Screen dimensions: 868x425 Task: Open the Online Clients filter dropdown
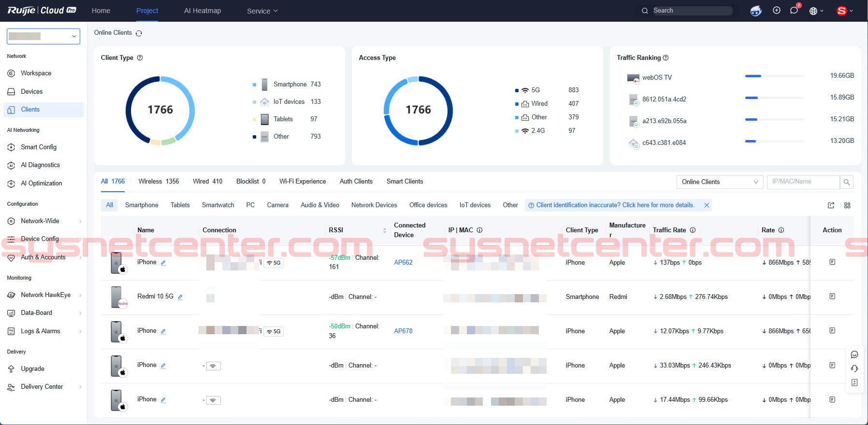(719, 182)
